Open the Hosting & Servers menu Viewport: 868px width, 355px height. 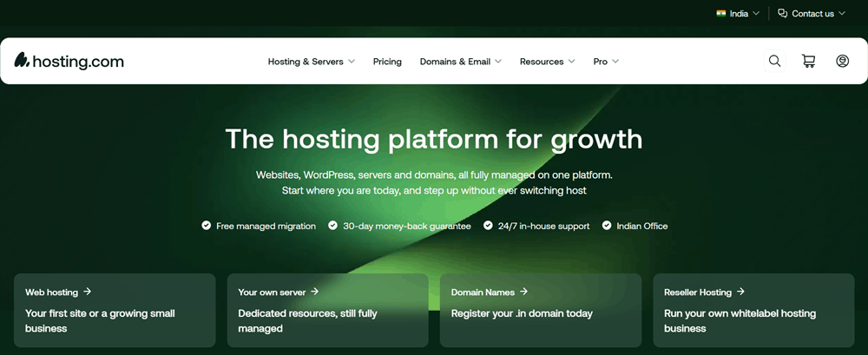[x=306, y=62]
